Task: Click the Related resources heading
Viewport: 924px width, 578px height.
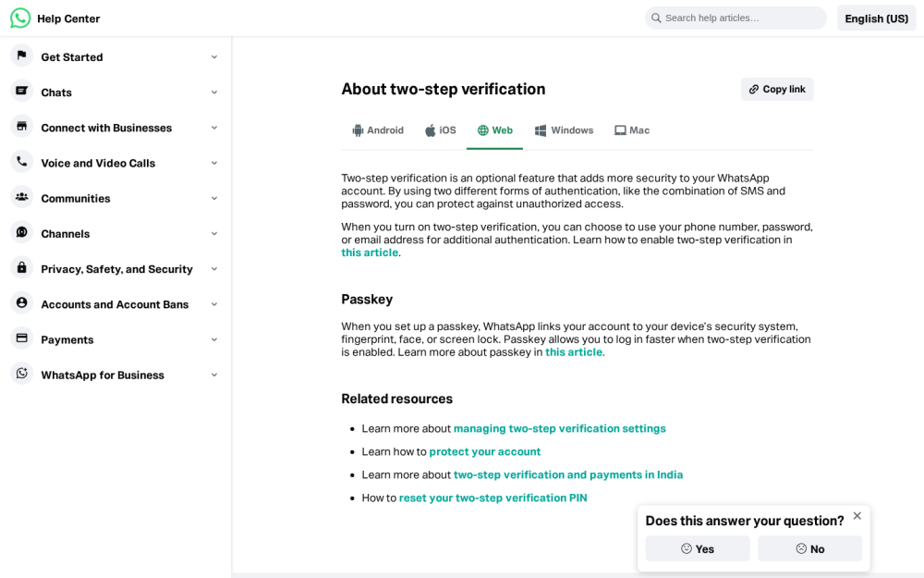Action: tap(396, 400)
